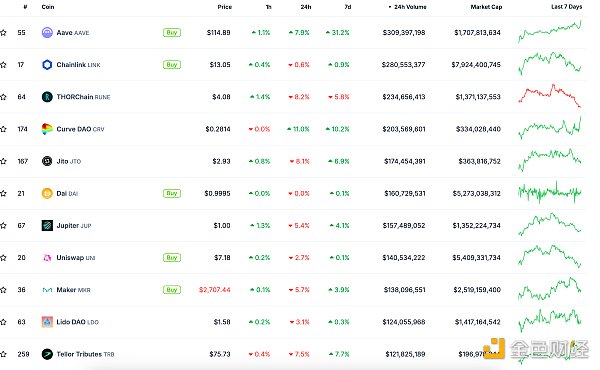
Task: Sort by Market Cap column header
Action: point(486,7)
